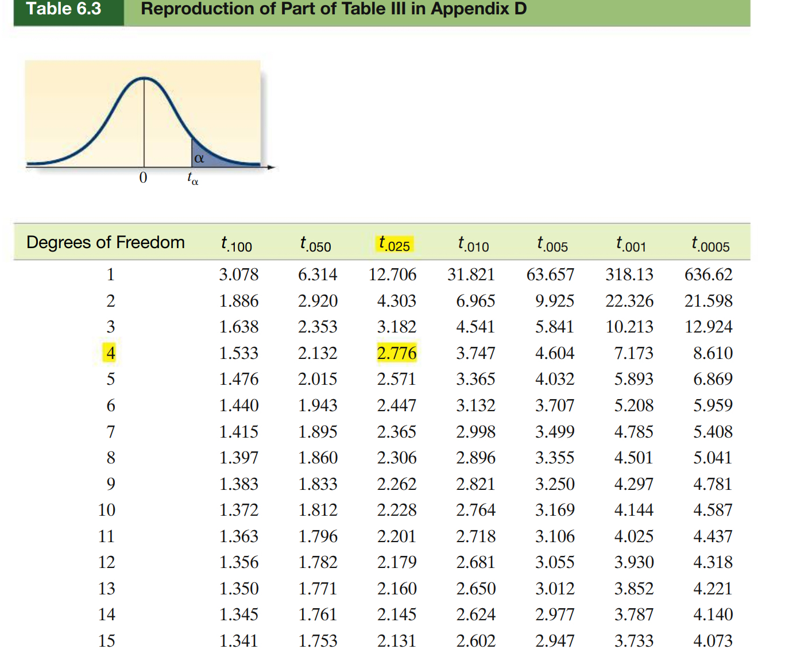This screenshot has width=812, height=653.
Task: Select degrees of freedom row 10 label
Action: coord(107,510)
